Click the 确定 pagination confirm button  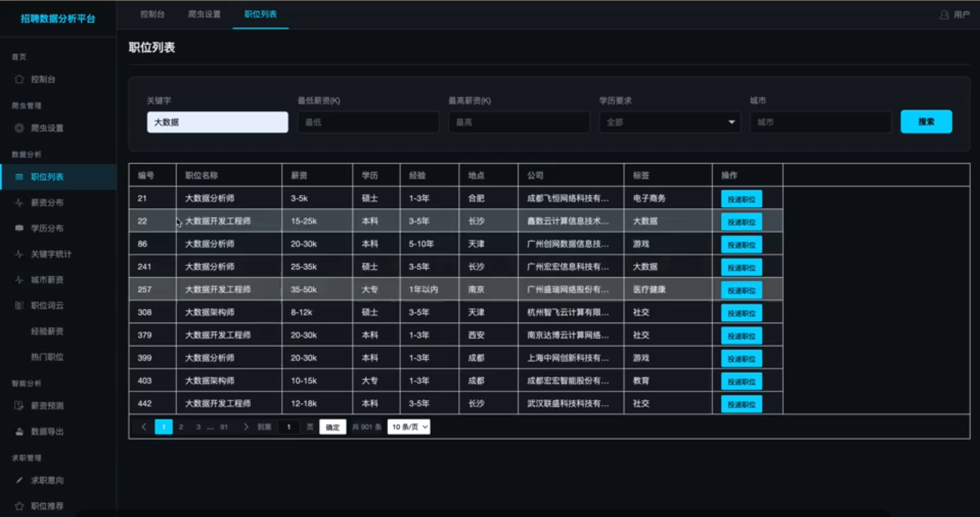coord(333,427)
